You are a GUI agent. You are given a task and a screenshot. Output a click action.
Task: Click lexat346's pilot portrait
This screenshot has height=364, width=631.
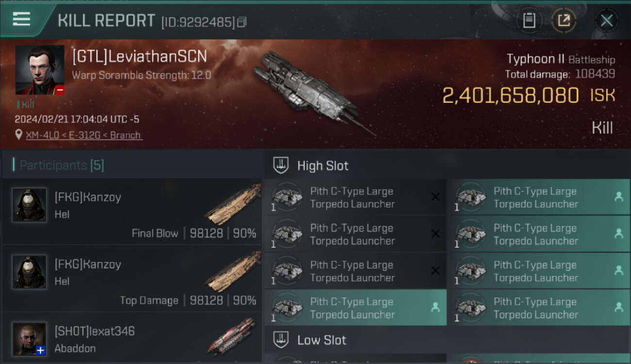(x=30, y=339)
